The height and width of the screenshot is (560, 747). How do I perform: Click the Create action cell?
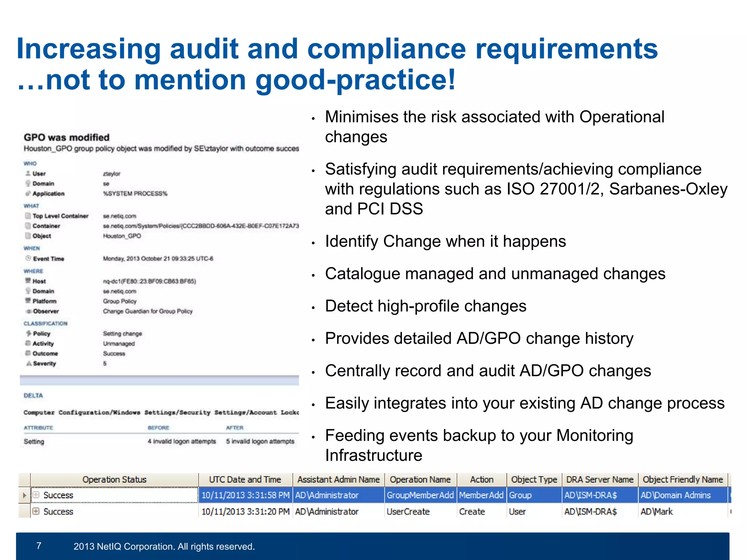[x=481, y=512]
